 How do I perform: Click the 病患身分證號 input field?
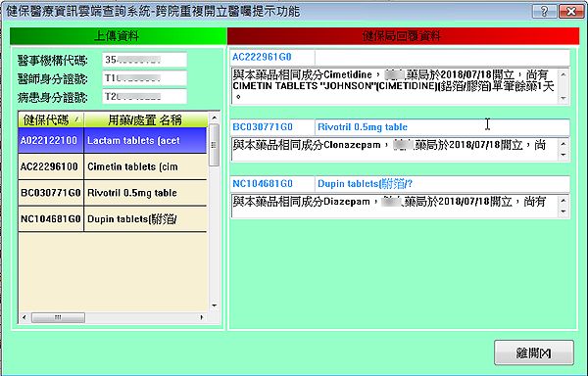[144, 97]
